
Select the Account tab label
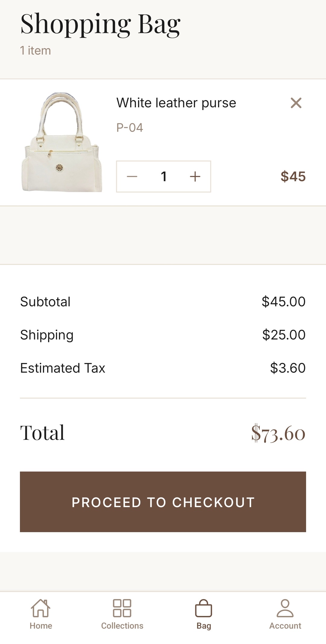coord(285,626)
